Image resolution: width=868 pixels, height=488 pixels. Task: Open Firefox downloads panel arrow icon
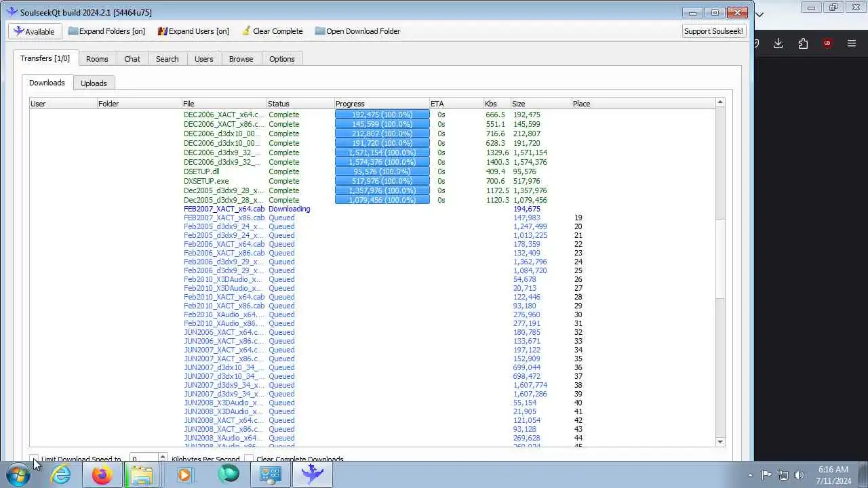point(778,43)
